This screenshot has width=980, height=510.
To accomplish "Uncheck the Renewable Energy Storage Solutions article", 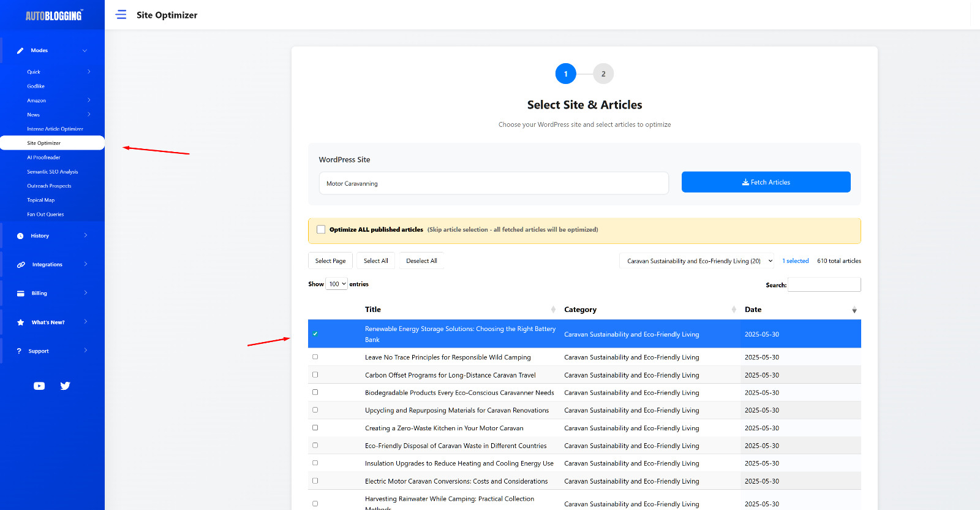I will coord(315,334).
